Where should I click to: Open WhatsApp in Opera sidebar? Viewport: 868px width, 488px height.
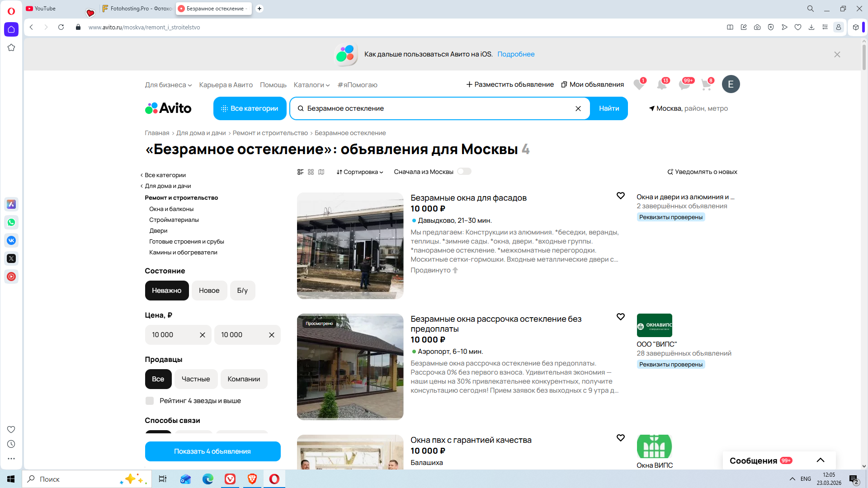[11, 222]
